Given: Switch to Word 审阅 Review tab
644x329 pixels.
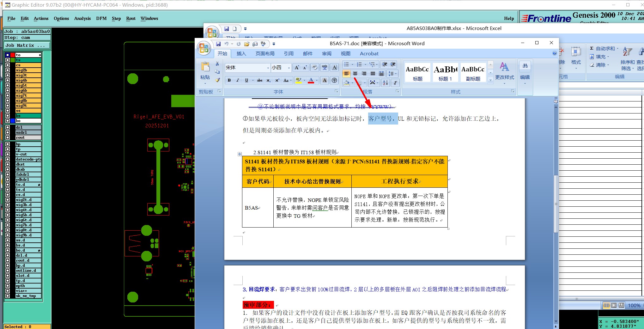Looking at the screenshot, I should coord(327,54).
